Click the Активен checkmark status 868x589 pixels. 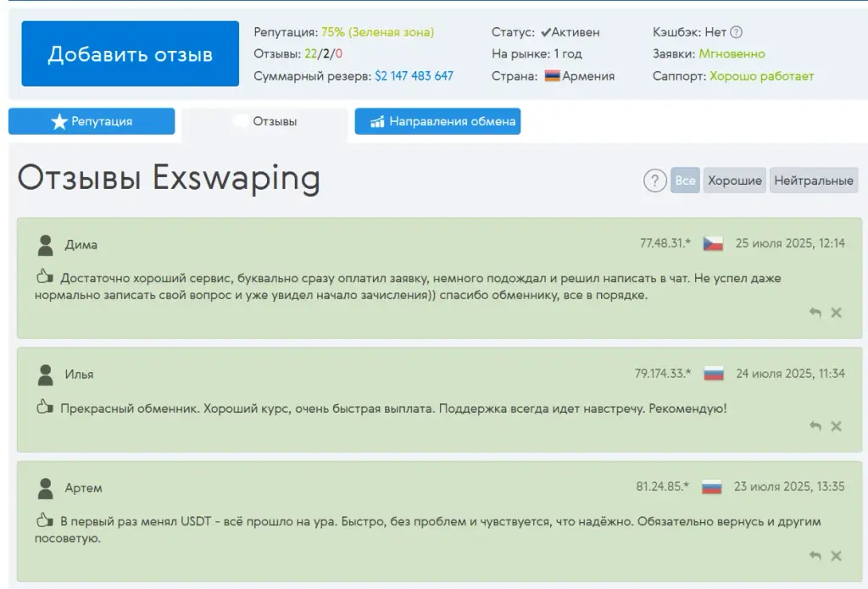570,32
